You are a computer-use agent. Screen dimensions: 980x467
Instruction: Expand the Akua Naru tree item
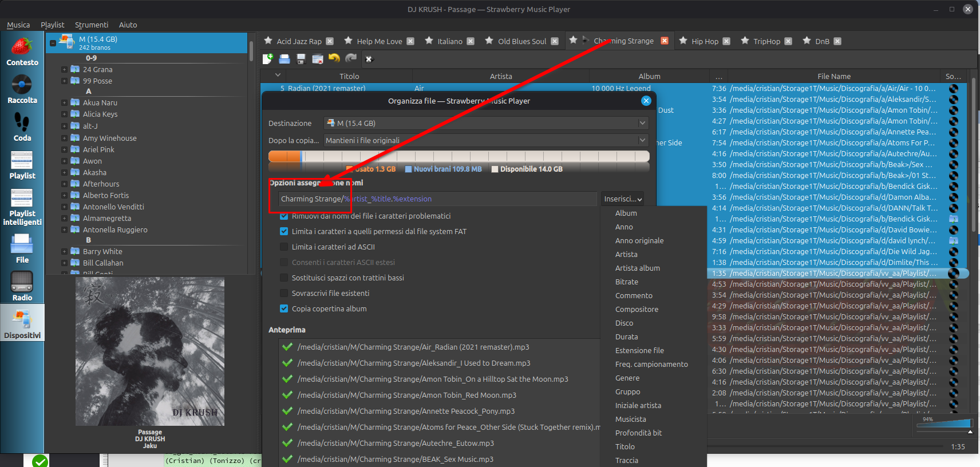click(64, 103)
